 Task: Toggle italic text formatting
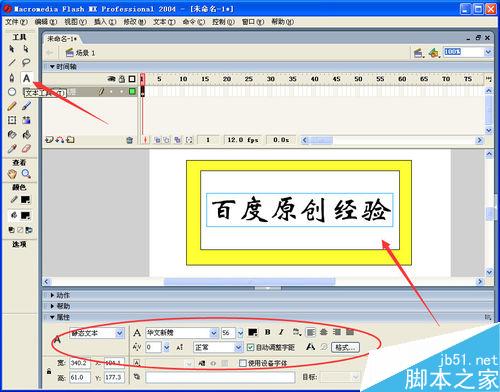point(281,332)
